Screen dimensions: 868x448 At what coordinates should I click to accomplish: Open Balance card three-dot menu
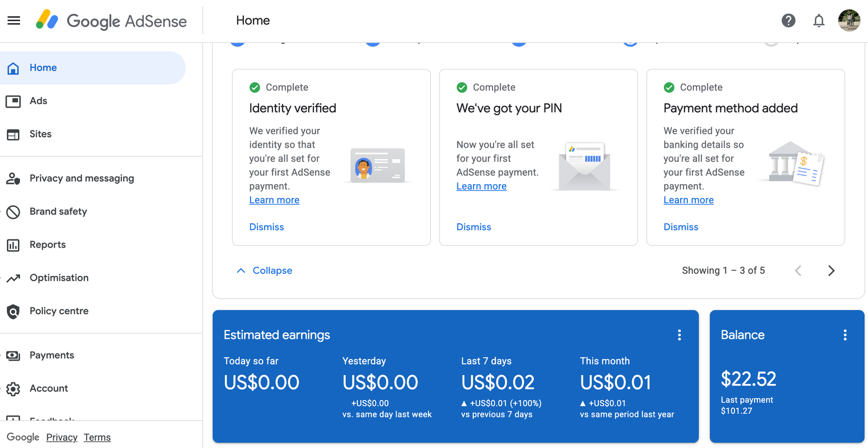[845, 335]
